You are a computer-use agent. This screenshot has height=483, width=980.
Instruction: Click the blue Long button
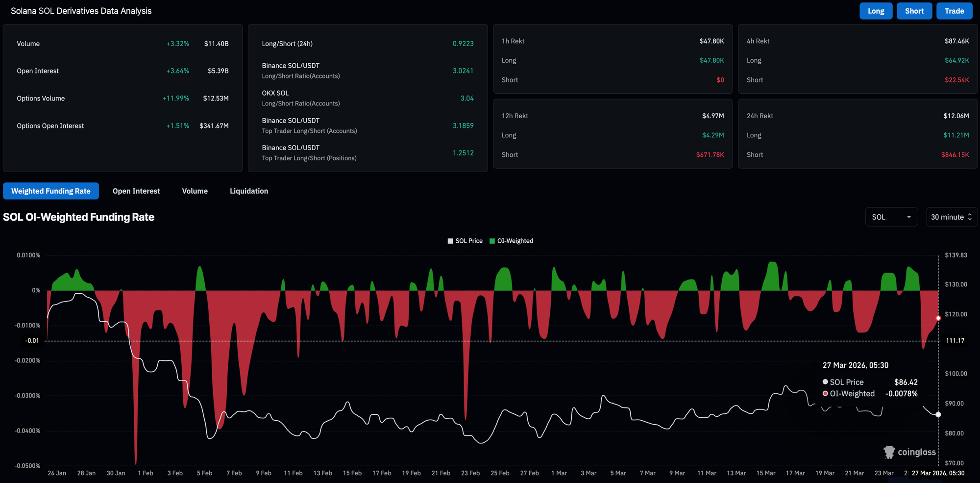[876, 11]
